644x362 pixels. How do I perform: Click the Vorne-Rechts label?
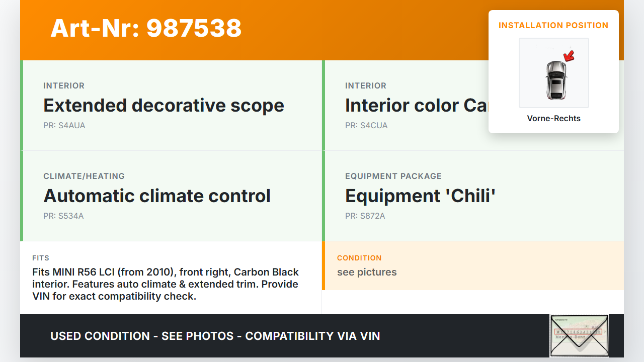pos(553,119)
